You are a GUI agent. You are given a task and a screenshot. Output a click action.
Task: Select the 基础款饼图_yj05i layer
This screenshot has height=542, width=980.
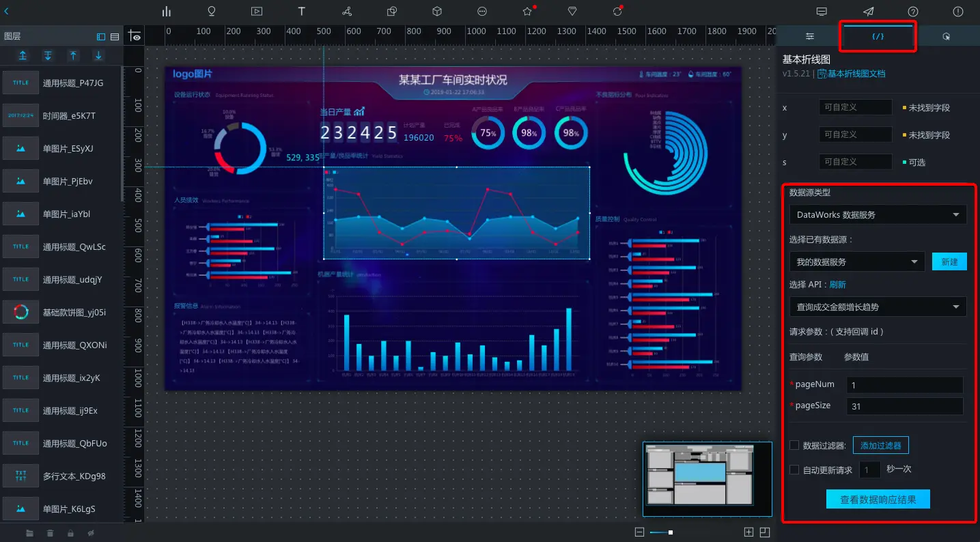click(61, 312)
